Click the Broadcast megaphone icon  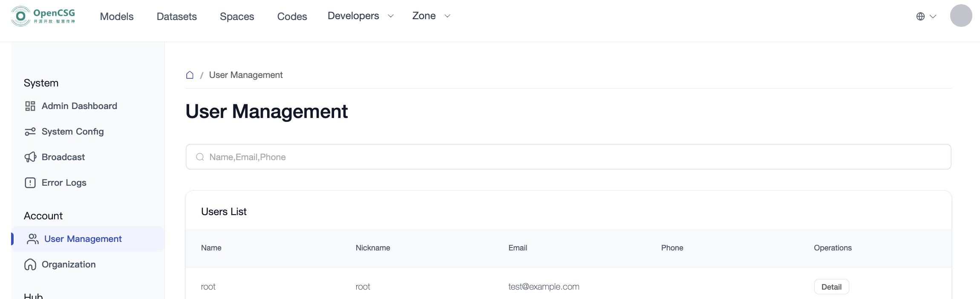coord(30,157)
